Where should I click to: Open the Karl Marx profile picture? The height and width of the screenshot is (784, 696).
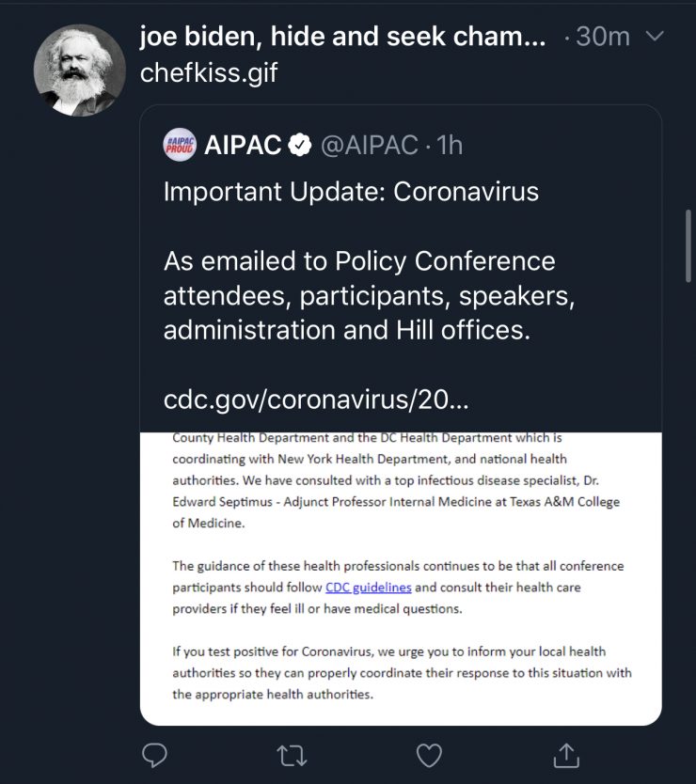coord(80,71)
